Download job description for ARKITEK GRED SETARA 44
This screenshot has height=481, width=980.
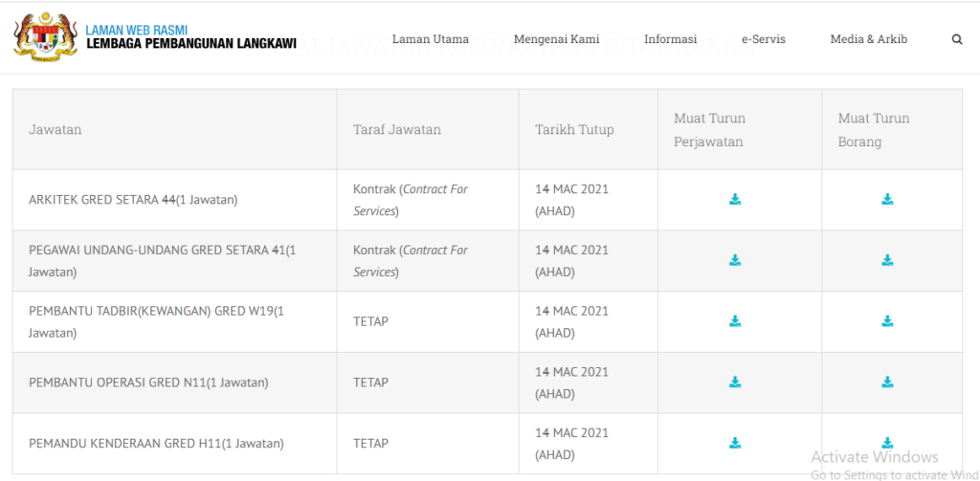[x=735, y=200]
